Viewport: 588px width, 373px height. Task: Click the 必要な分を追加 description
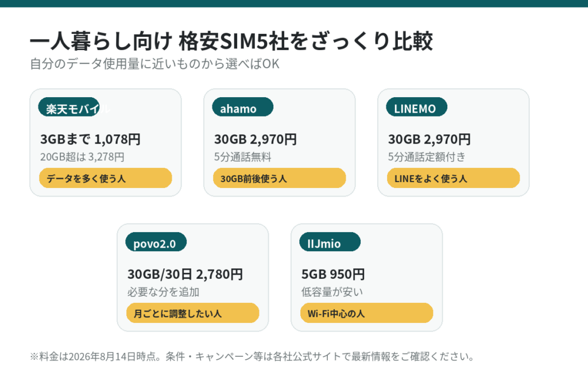coord(163,292)
